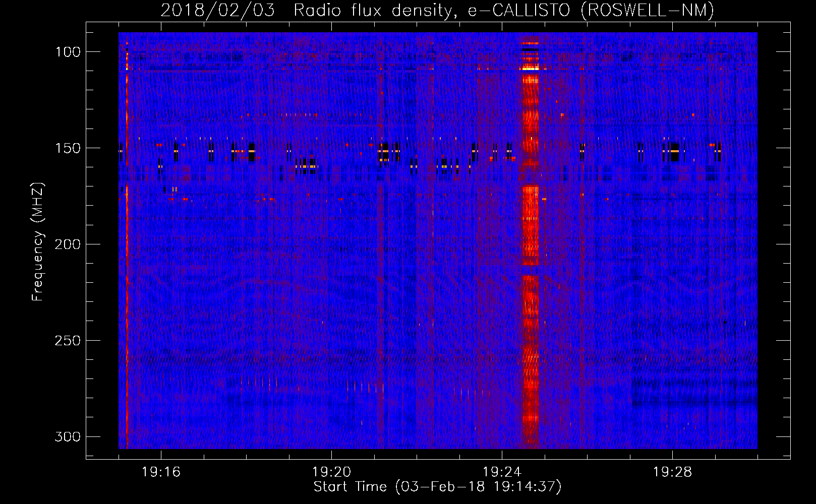Click the 100 frequency tick label
Viewport: 816px width, 504px height.
pyautogui.click(x=68, y=52)
